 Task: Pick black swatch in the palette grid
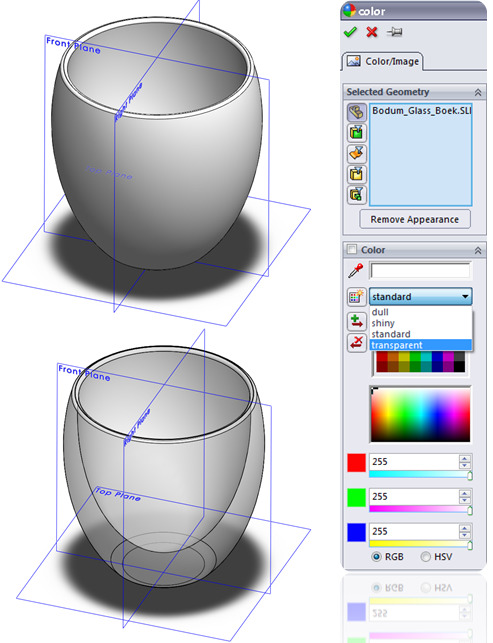point(459,366)
